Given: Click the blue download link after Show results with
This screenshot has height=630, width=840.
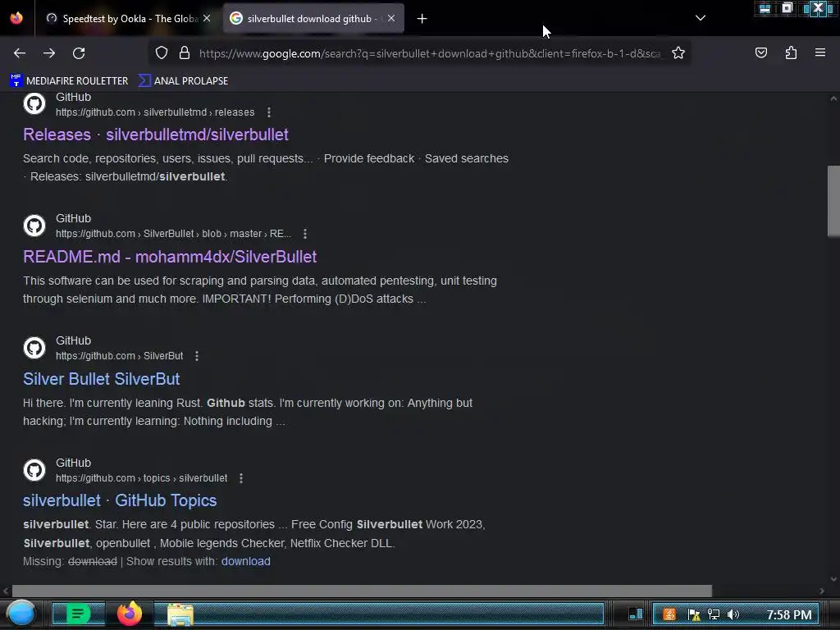Looking at the screenshot, I should coord(246,561).
